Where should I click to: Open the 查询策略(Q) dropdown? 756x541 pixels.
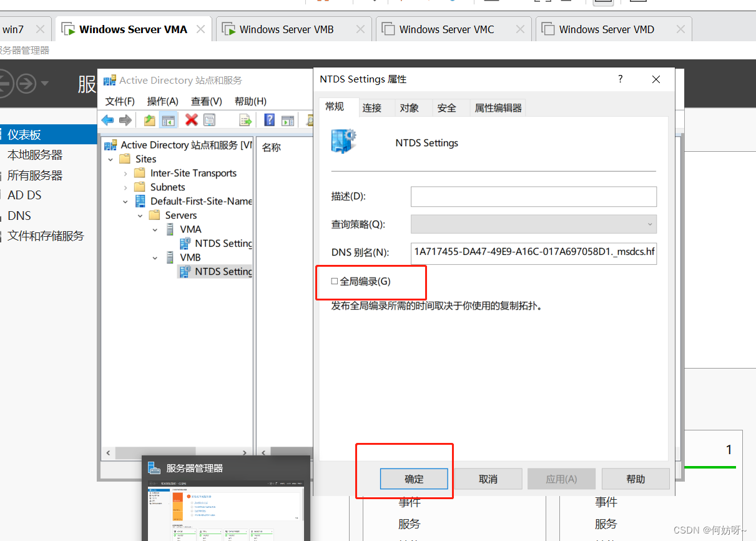tap(534, 224)
